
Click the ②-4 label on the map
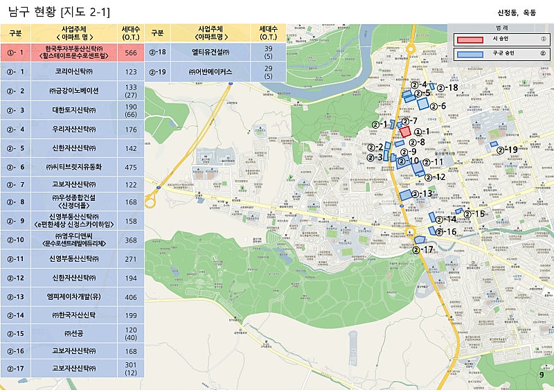(419, 84)
